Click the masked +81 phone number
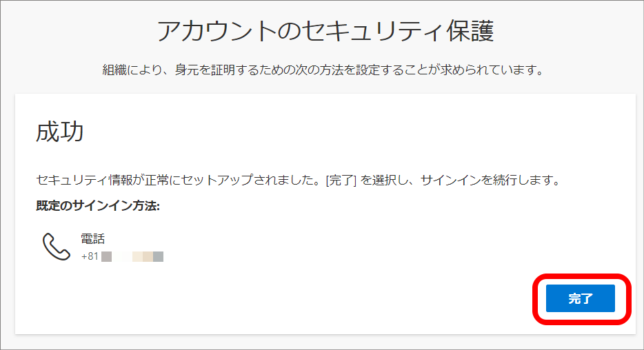This screenshot has height=350, width=644. 123,257
